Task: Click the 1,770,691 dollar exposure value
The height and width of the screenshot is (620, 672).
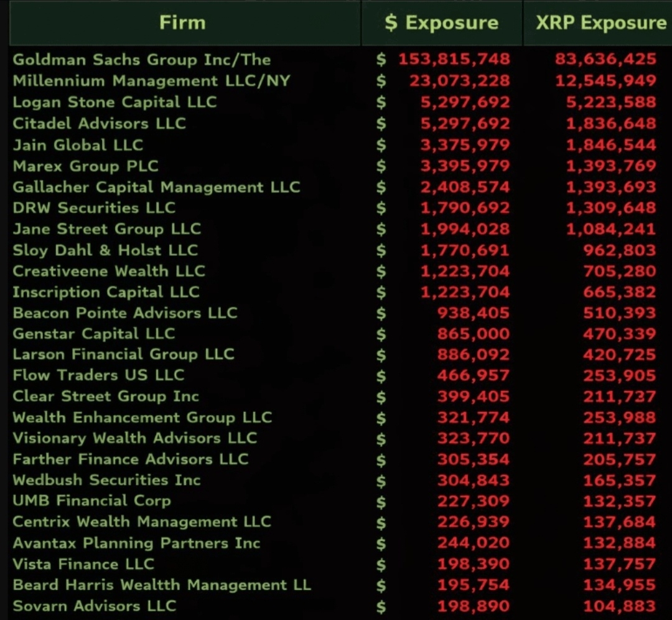Action: click(465, 250)
